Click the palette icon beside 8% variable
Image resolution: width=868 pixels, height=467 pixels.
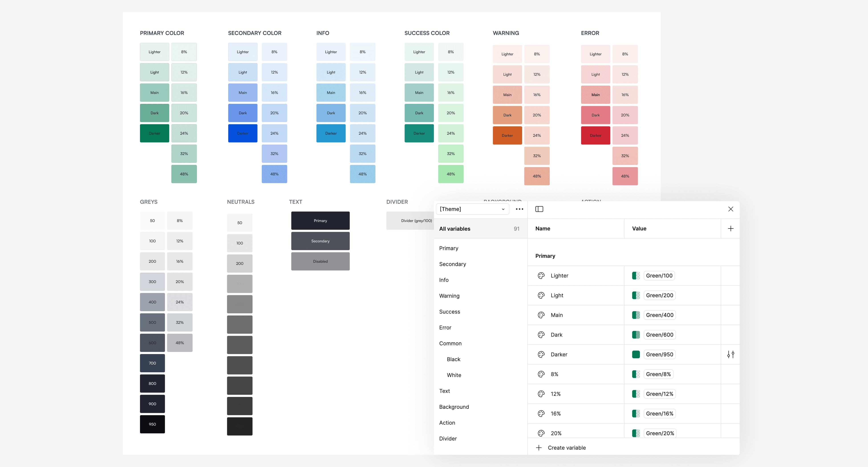[x=541, y=374]
